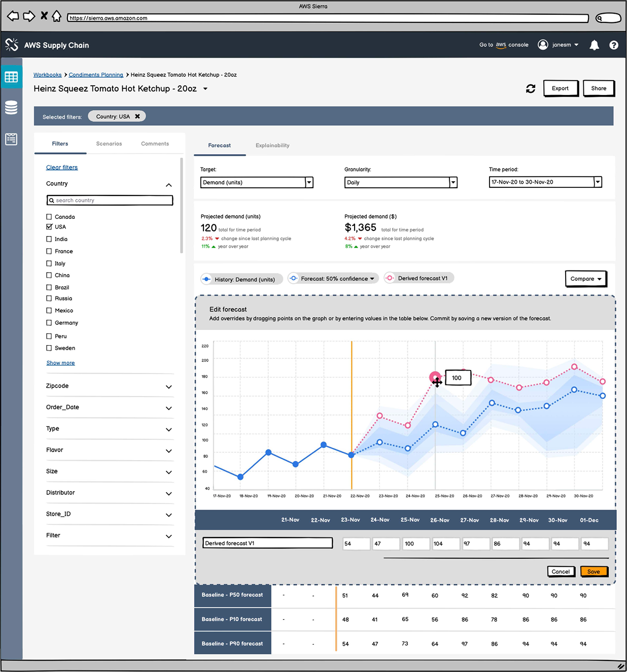The width and height of the screenshot is (627, 672).
Task: Click the 25-Nov override cell showing 100
Action: (x=416, y=544)
